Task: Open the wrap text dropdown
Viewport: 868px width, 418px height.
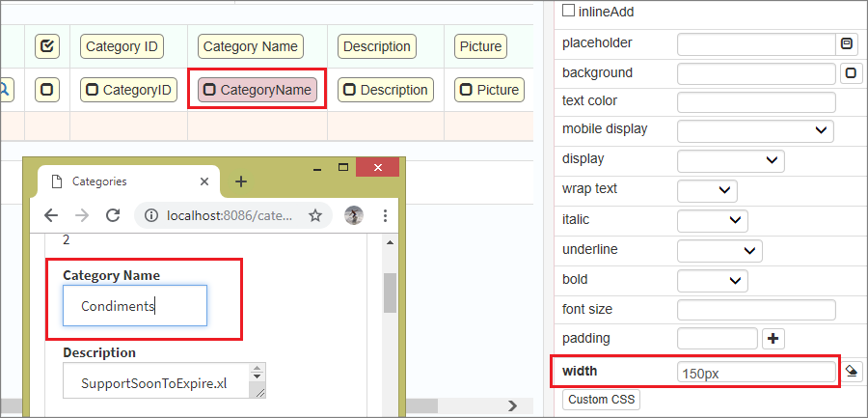Action: (x=707, y=191)
